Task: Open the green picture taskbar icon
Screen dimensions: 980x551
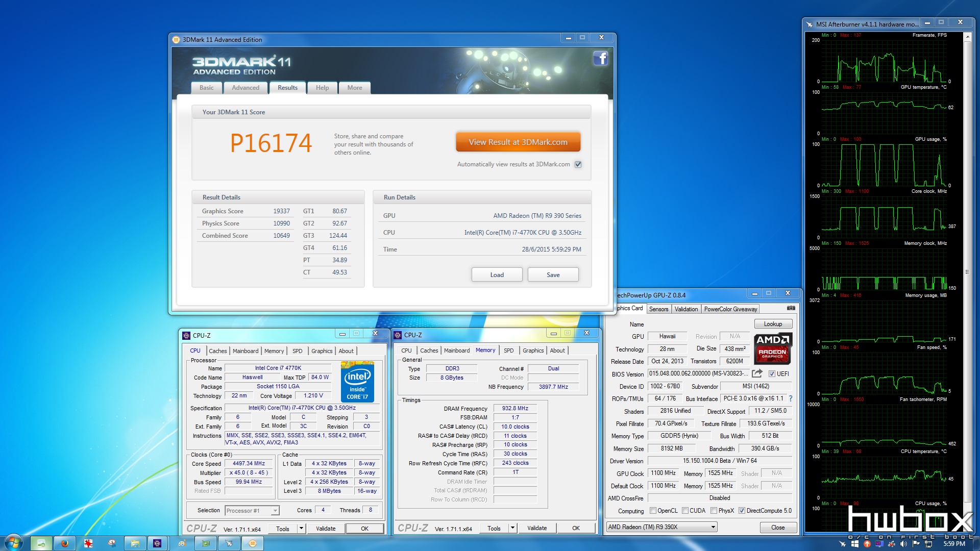Action: 41,543
